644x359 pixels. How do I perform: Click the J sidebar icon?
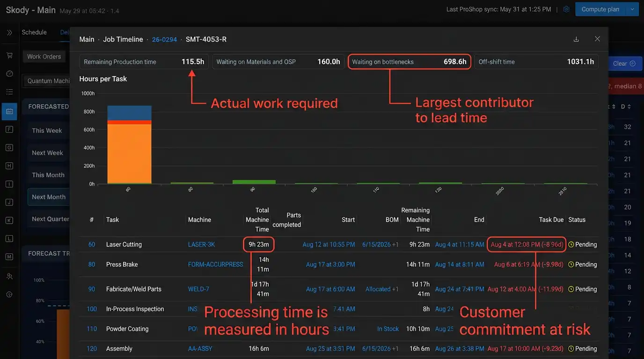[9, 202]
